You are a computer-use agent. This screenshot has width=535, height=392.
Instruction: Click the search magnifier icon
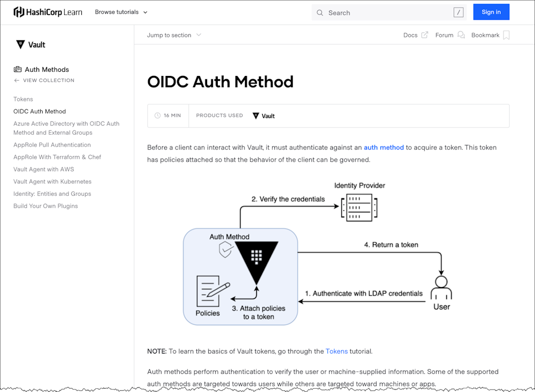click(x=320, y=12)
